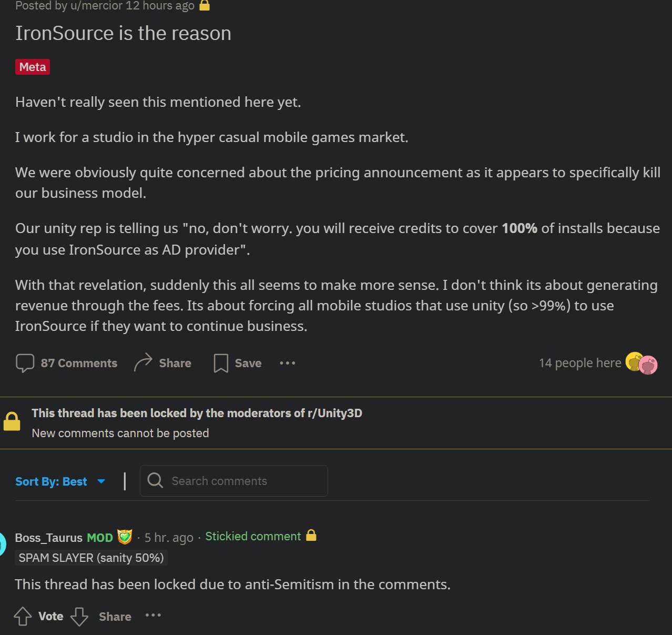
Task: Upvote Boss_Taurus's stickied comment
Action: (x=23, y=616)
